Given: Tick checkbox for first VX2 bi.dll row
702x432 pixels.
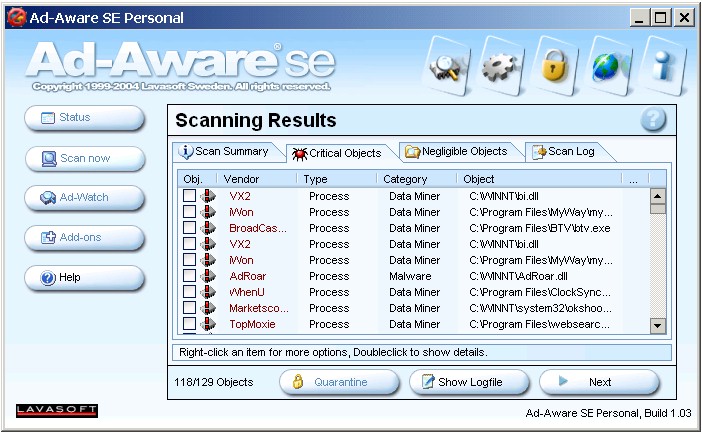Looking at the screenshot, I should pyautogui.click(x=189, y=196).
